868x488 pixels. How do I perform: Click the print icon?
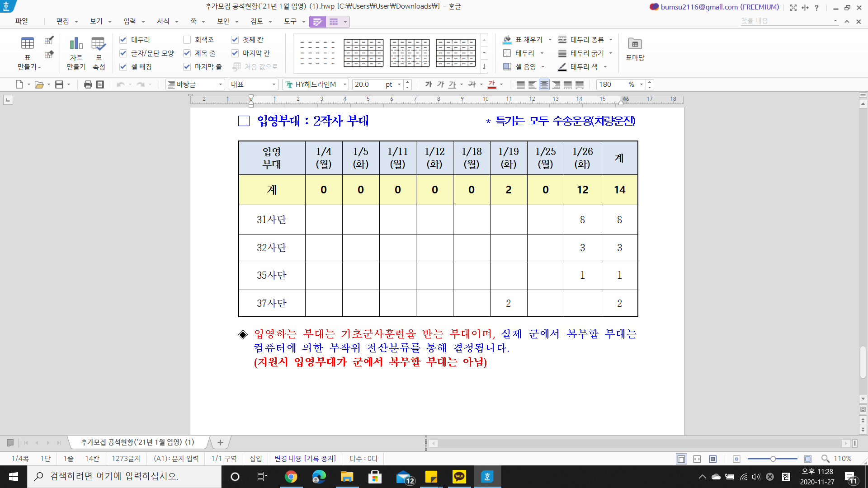pos(88,84)
